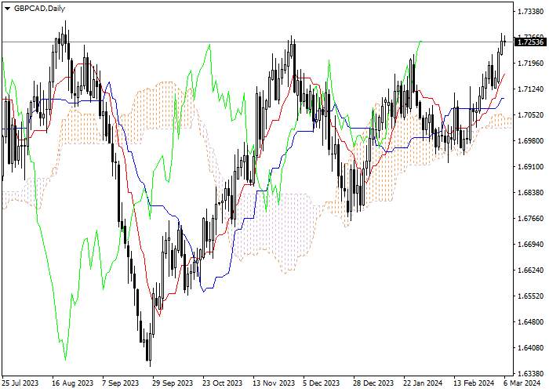Select price axis label 1.73380
Viewport: 549px width, 392px height.
(531, 12)
